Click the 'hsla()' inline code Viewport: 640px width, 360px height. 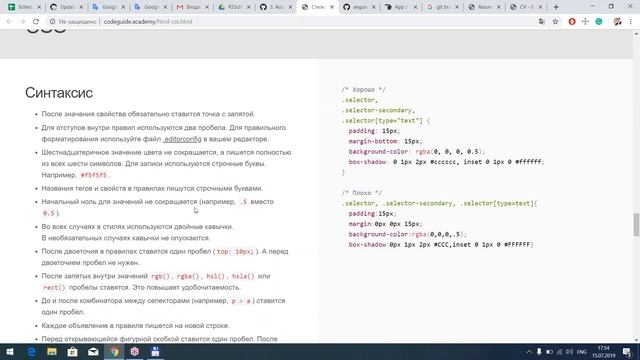click(243, 276)
